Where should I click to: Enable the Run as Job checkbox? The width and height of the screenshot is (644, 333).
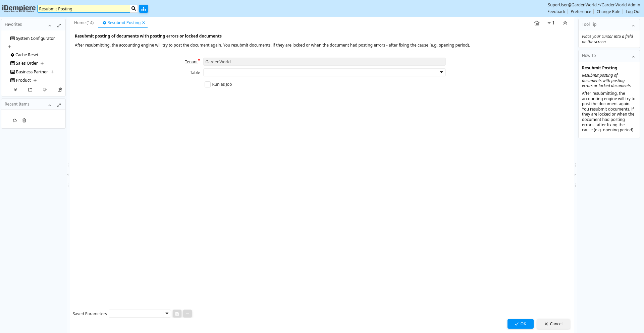(x=208, y=84)
